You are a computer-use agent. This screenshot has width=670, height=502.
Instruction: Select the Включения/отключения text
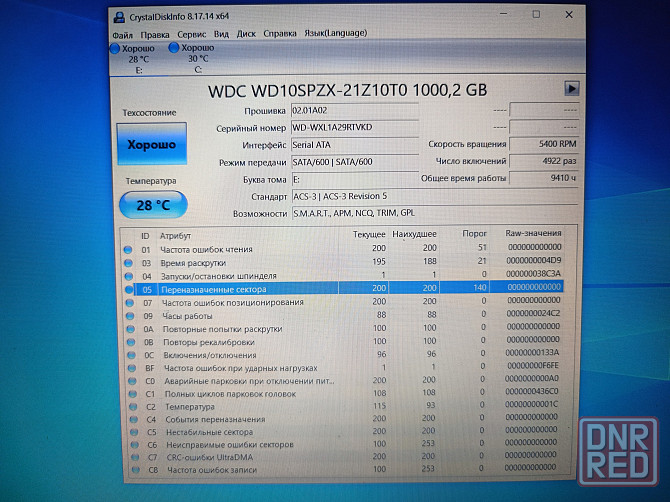point(210,355)
